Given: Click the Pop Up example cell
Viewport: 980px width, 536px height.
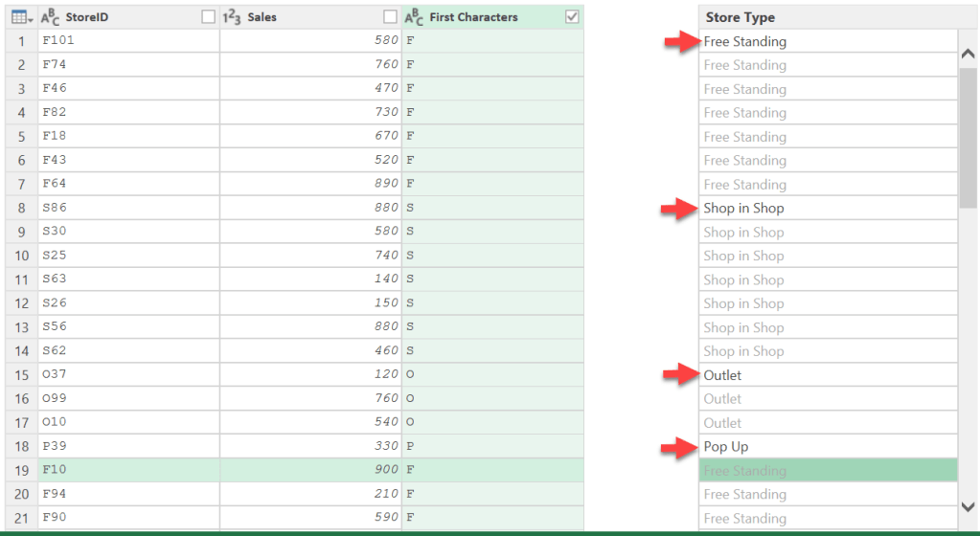Looking at the screenshot, I should pos(827,447).
